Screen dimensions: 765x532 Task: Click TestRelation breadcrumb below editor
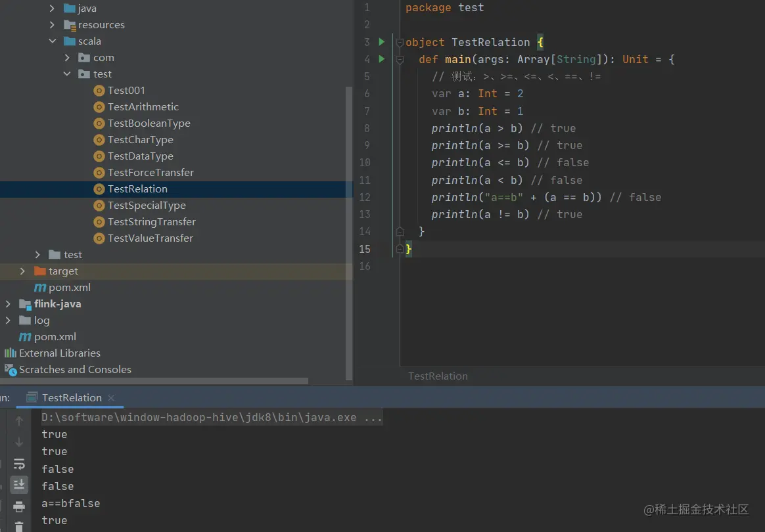click(438, 376)
